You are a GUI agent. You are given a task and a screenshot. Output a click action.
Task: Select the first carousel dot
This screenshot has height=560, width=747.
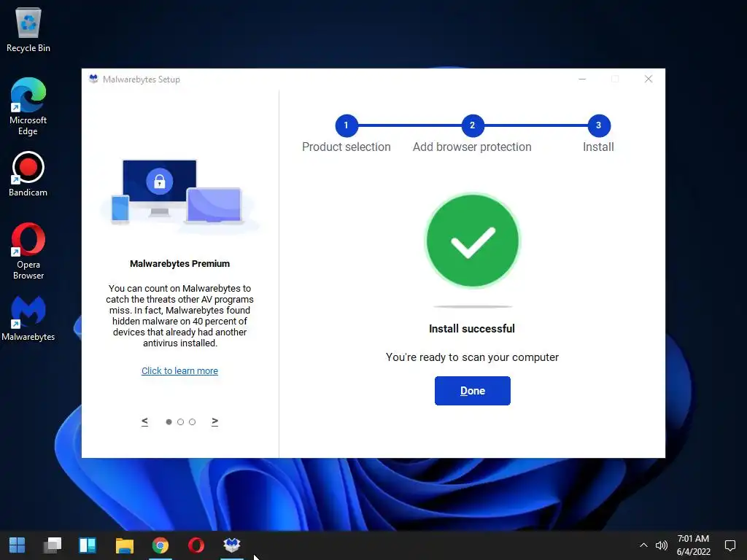coord(169,422)
